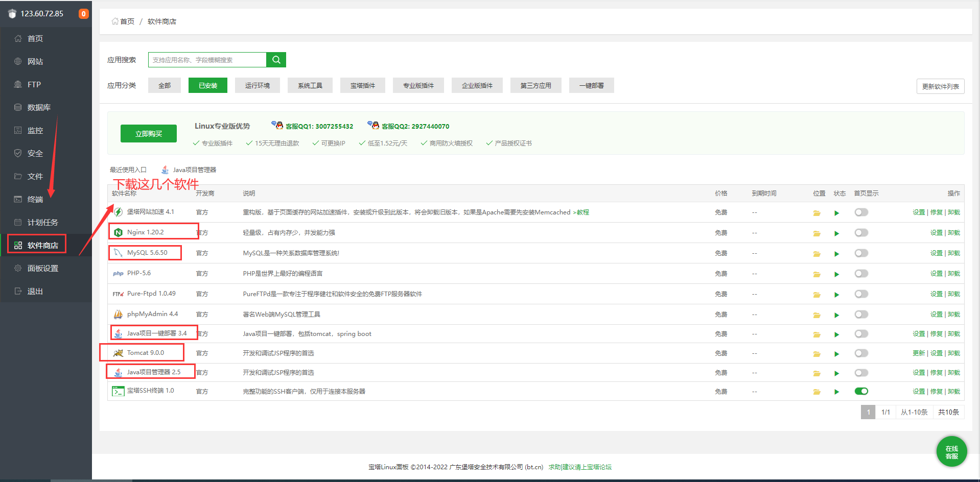Toggle homepage display for Nginx 1.20.2
The image size is (980, 482).
(x=861, y=233)
